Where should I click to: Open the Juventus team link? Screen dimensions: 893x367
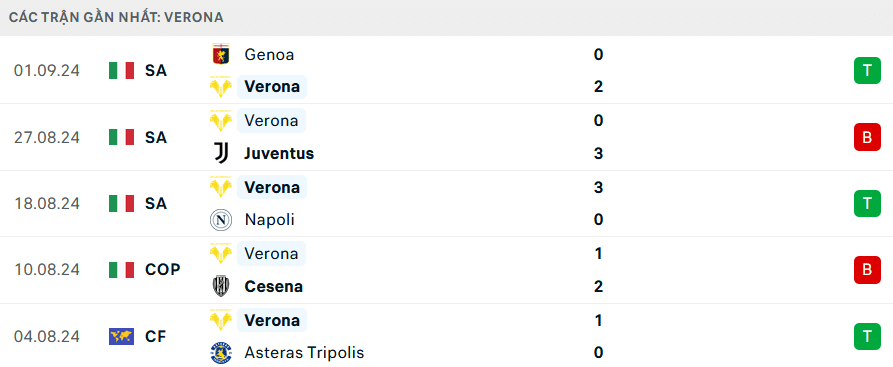[279, 153]
